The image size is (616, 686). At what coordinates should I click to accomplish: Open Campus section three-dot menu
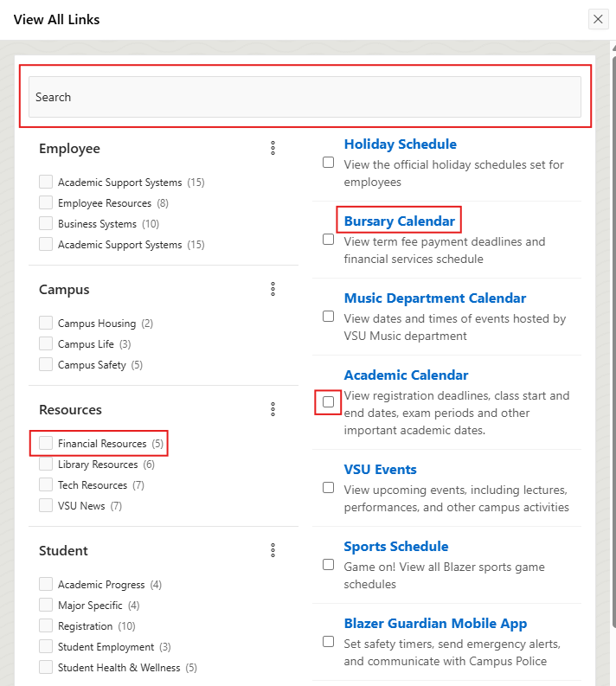click(x=273, y=290)
